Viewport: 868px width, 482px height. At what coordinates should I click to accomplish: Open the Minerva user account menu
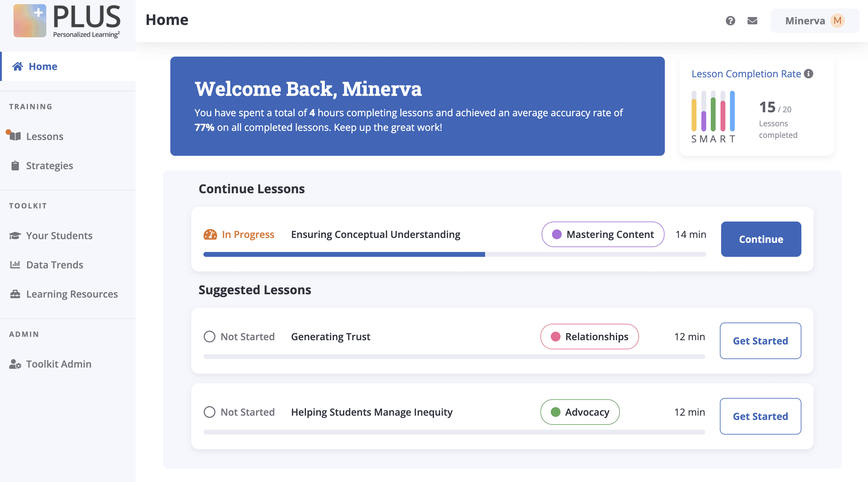pos(805,21)
